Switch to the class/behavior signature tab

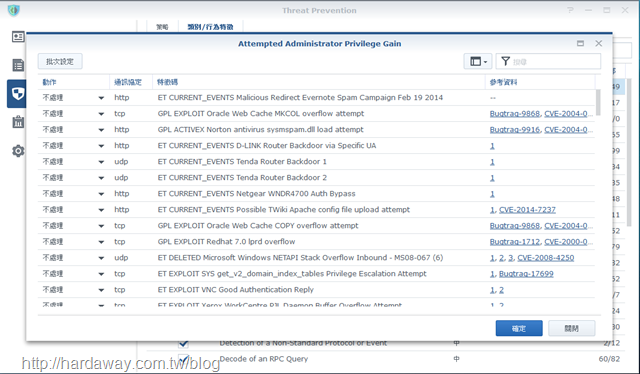[210, 27]
